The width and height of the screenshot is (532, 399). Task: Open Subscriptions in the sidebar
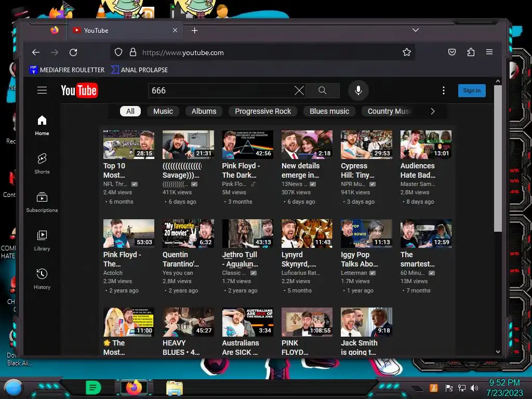42,202
